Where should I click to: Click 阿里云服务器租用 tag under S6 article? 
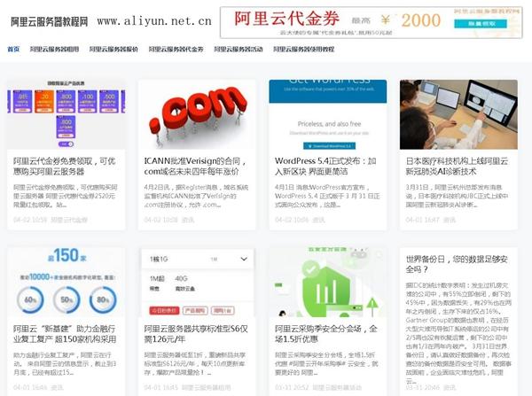tap(207, 387)
